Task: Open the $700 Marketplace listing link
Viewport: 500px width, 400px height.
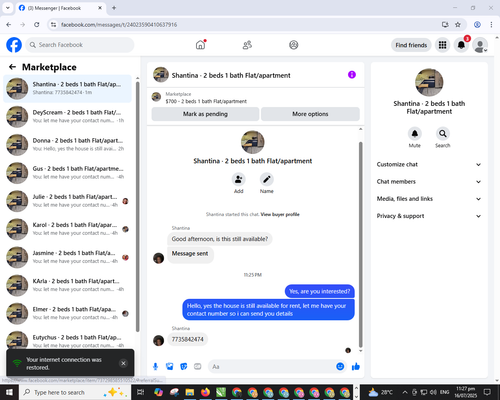Action: [206, 101]
